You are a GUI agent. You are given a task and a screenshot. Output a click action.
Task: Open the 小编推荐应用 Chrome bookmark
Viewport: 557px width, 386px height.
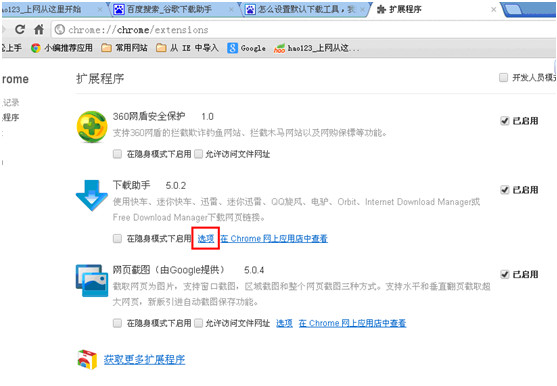61,48
